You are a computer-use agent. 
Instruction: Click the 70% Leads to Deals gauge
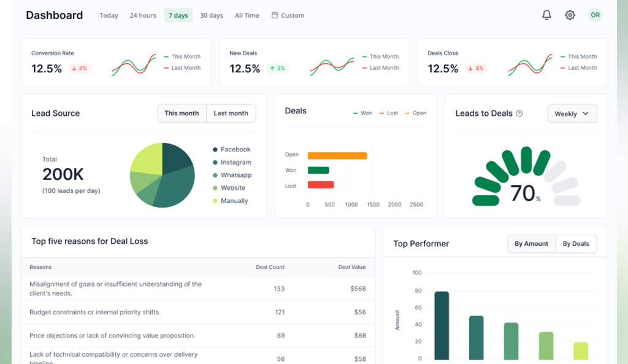point(526,178)
